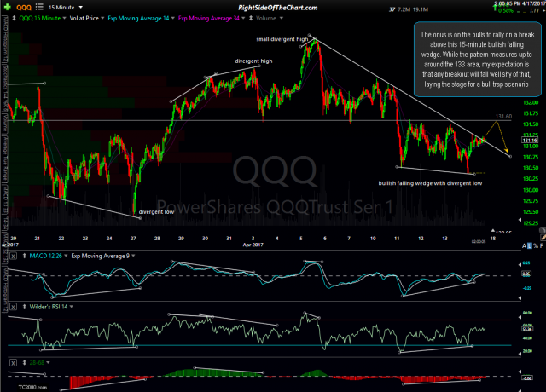Close the 28-68 histogram pane
546x392 pixels.
click(13, 363)
